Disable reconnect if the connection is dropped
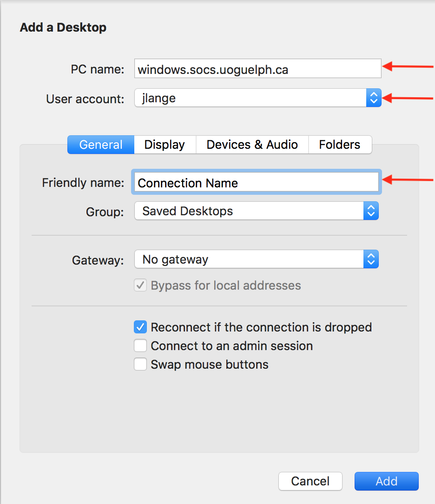Viewport: 435px width, 504px height. (x=140, y=327)
